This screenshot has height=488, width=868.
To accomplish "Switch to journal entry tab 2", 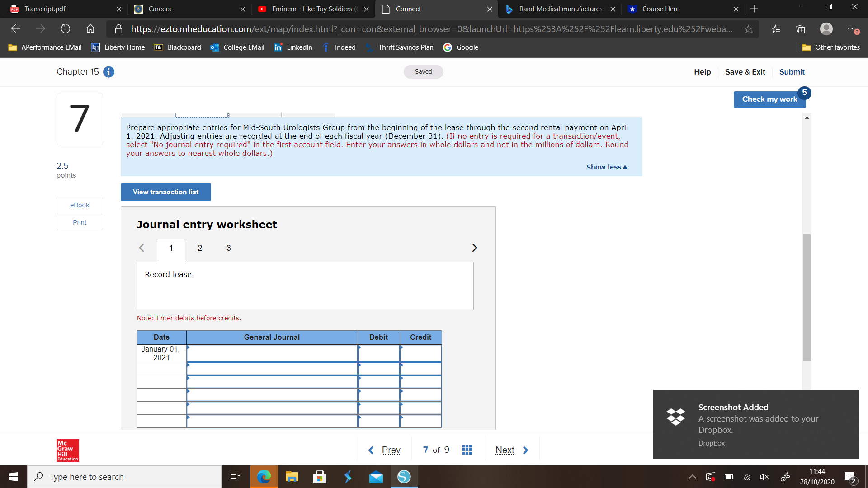I will pos(200,248).
